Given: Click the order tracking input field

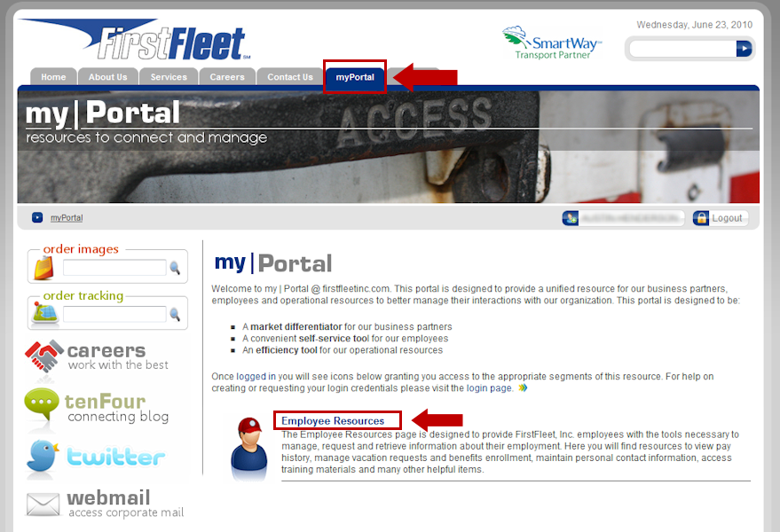Looking at the screenshot, I should pyautogui.click(x=114, y=314).
